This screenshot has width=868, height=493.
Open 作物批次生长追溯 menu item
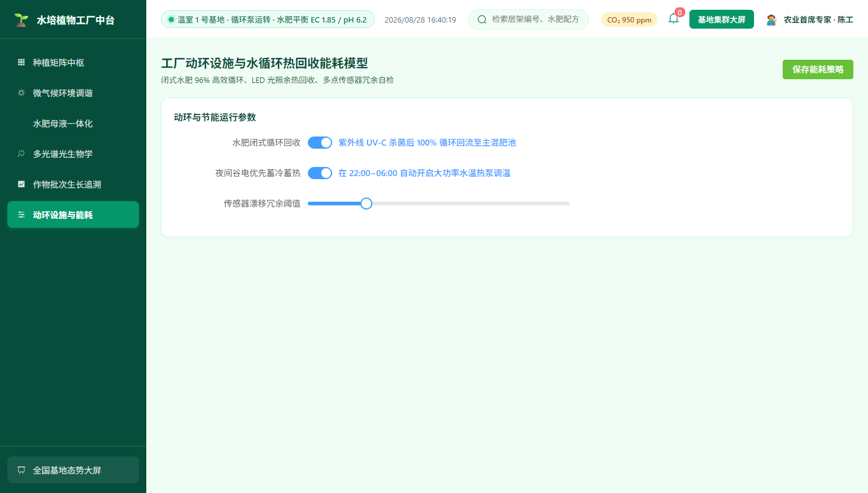73,184
